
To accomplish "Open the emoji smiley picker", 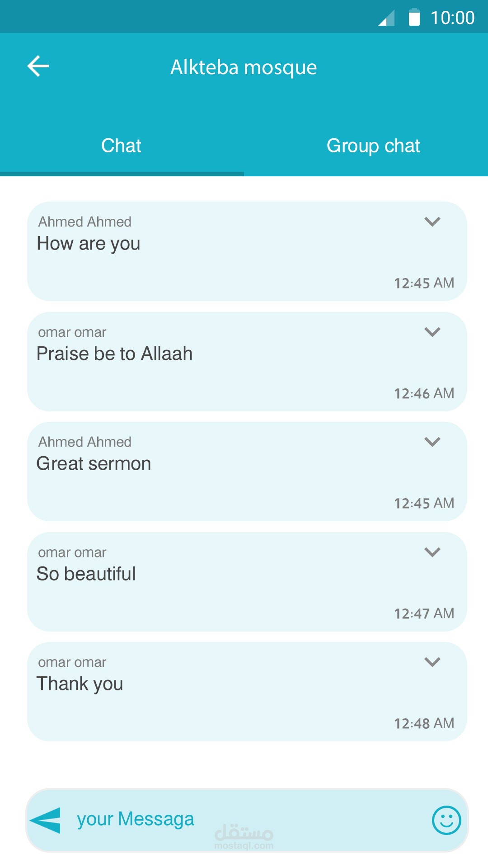I will (446, 820).
